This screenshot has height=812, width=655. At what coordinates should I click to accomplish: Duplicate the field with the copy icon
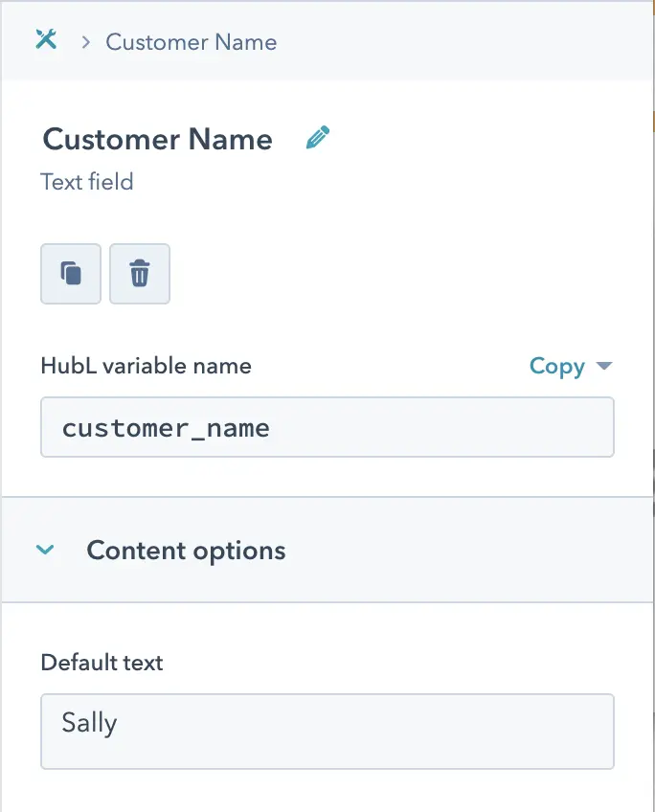point(71,274)
